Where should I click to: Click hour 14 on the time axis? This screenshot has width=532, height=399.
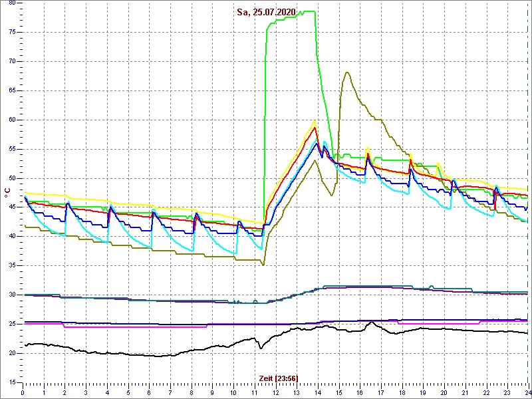click(317, 392)
